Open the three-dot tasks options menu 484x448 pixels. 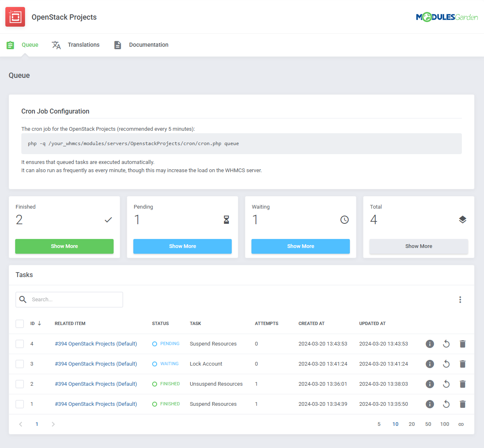click(460, 300)
